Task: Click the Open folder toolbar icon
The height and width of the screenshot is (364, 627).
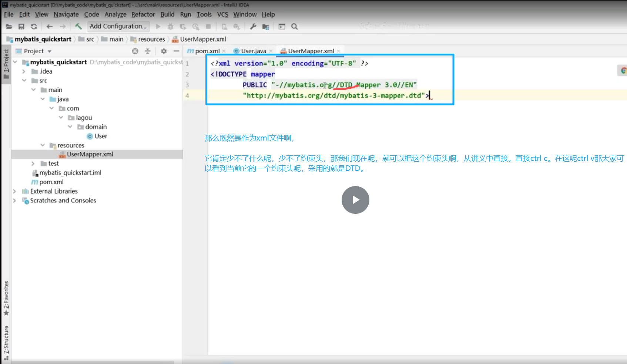Action: click(9, 27)
